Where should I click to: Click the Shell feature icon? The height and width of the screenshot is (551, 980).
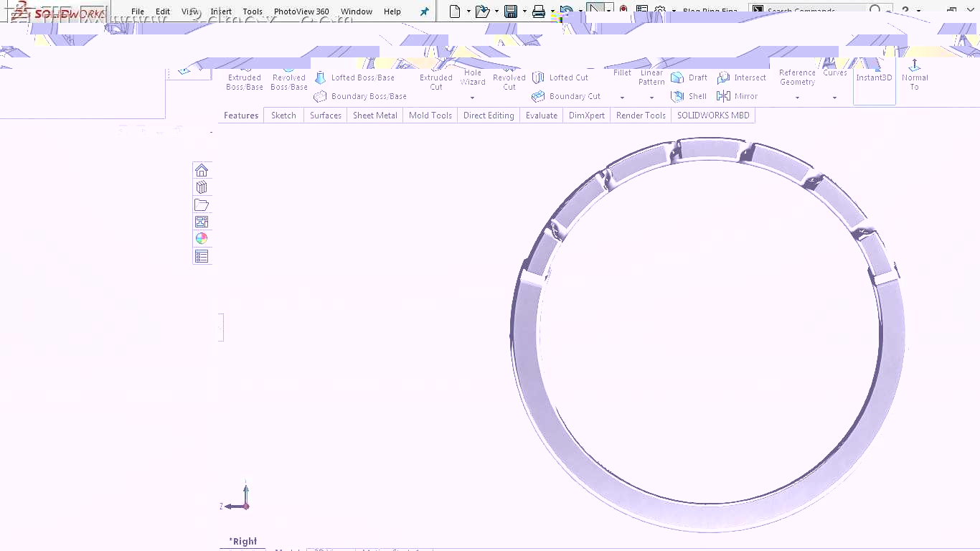(x=677, y=96)
